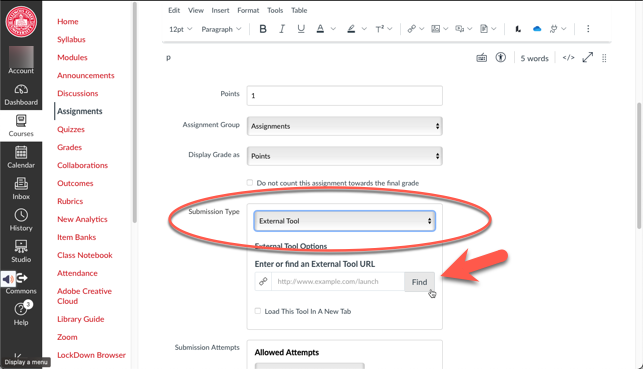Open the Insert menu

pos(220,10)
